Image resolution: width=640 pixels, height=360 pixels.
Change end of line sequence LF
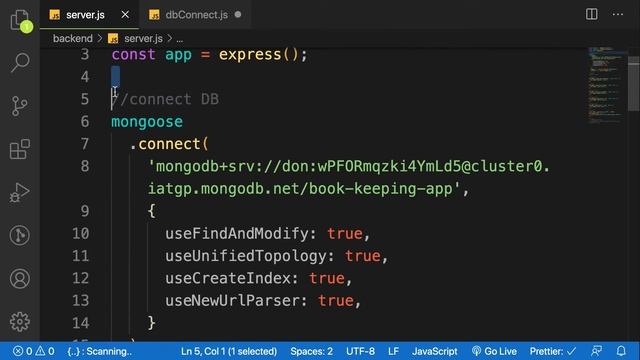(x=393, y=351)
